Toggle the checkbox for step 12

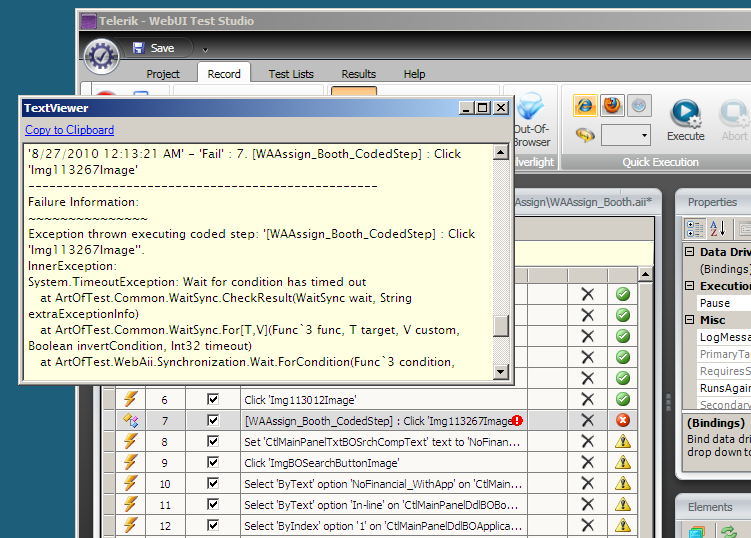click(213, 526)
